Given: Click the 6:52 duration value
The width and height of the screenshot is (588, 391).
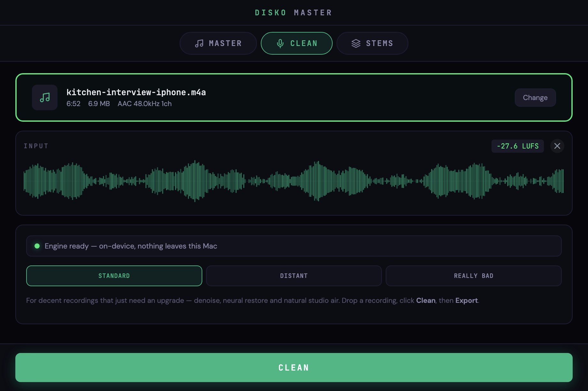Looking at the screenshot, I should point(73,104).
